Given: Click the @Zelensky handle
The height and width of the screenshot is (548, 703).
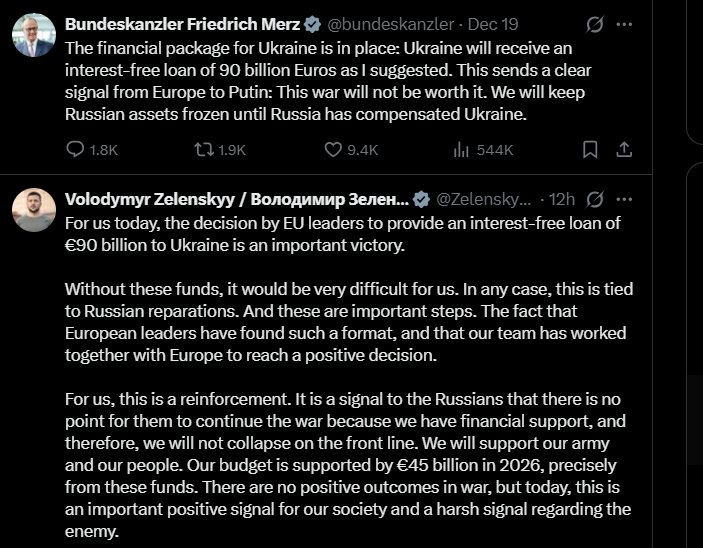Looking at the screenshot, I should tap(481, 198).
